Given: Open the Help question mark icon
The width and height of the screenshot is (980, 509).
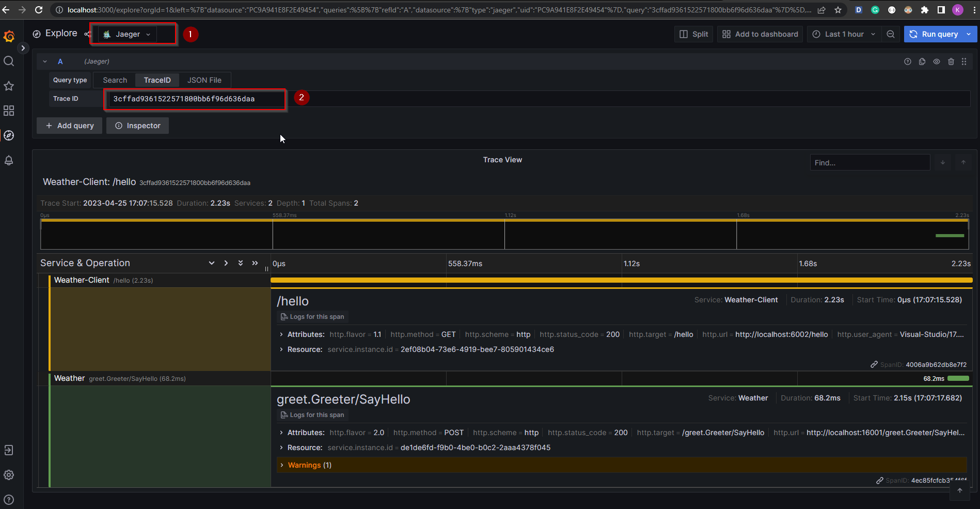Looking at the screenshot, I should coord(9,500).
